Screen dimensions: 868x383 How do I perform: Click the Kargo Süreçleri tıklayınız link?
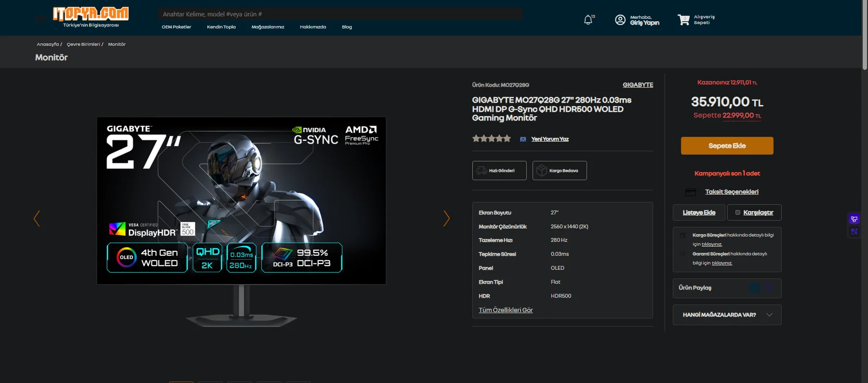pyautogui.click(x=712, y=244)
